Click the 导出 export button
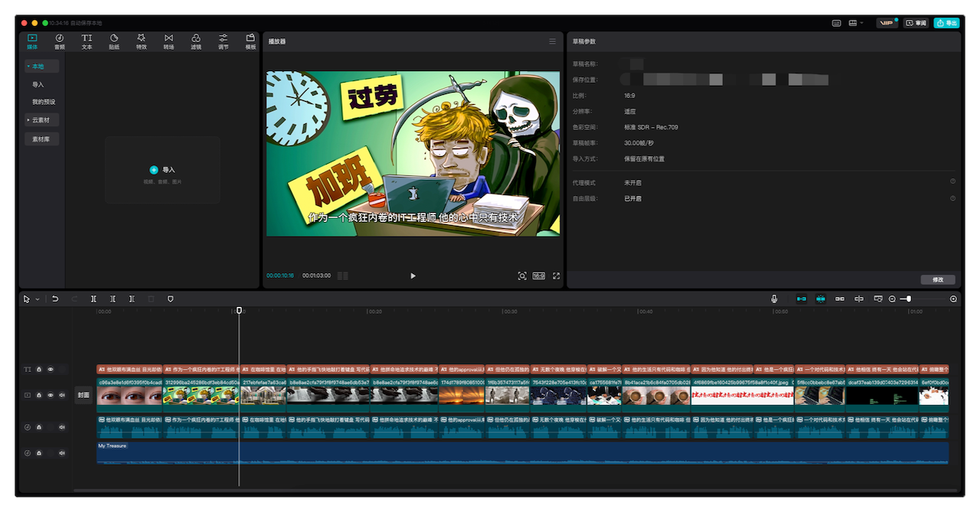The width and height of the screenshot is (980, 512). coord(946,23)
